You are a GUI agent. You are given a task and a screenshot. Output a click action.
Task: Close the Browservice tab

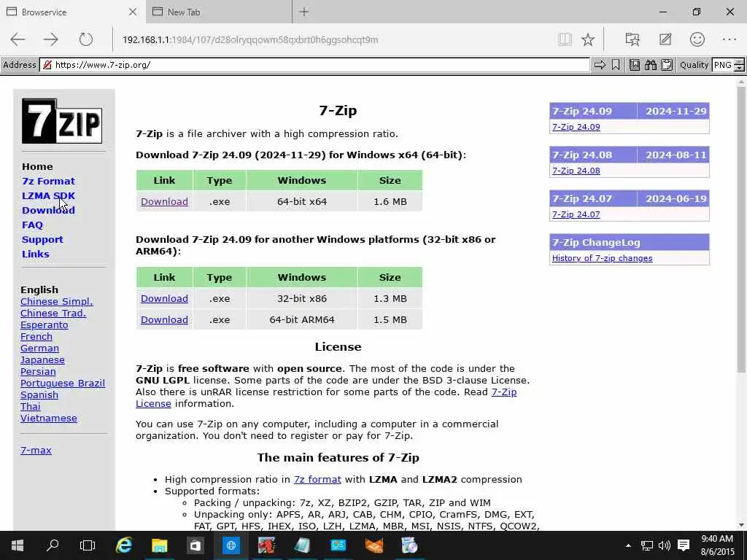click(x=133, y=12)
